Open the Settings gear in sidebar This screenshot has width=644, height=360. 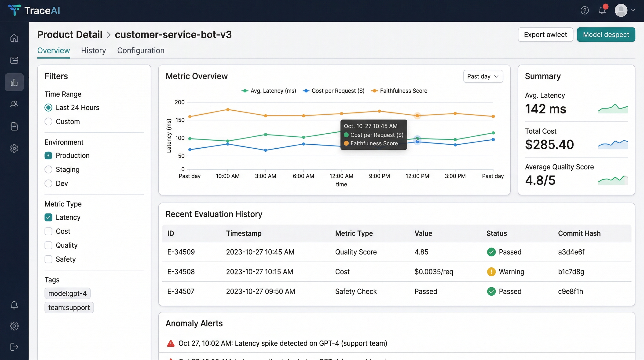14,148
